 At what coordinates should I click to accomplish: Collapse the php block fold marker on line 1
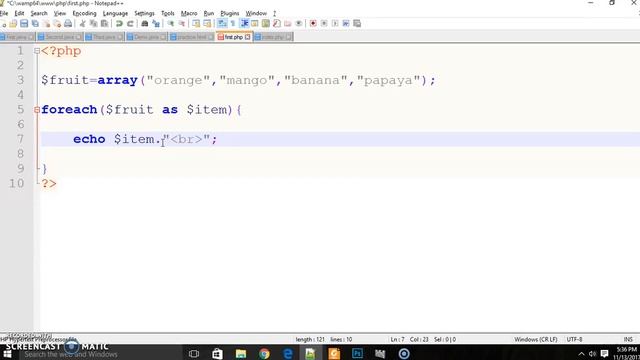coord(37,51)
